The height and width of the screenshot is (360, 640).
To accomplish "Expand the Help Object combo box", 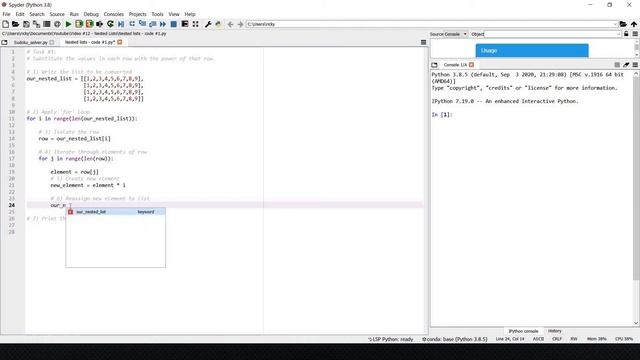I will 619,34.
